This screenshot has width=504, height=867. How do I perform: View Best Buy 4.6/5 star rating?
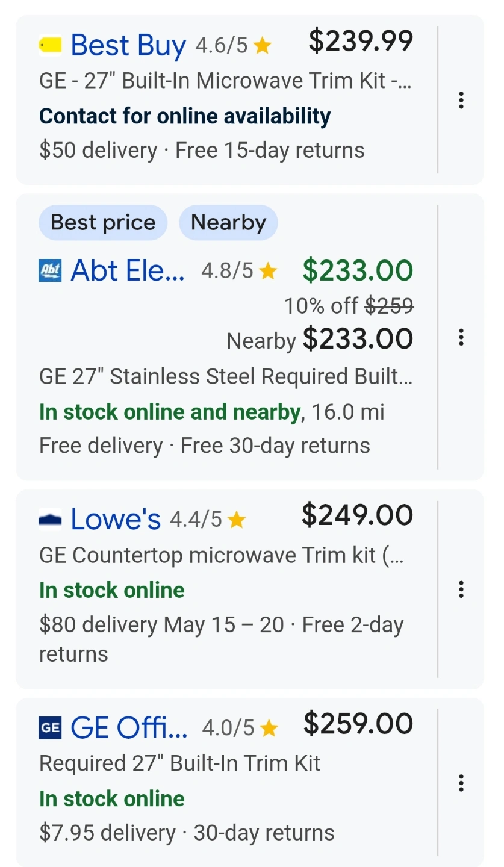(x=234, y=46)
